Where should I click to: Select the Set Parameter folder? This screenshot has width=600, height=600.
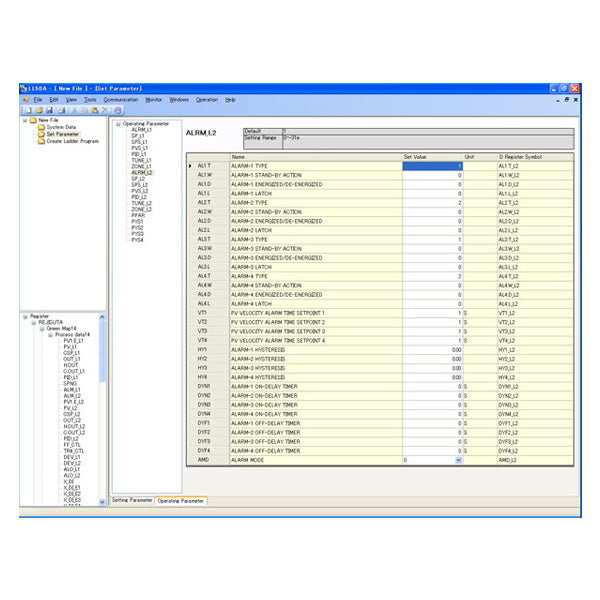pyautogui.click(x=41, y=134)
